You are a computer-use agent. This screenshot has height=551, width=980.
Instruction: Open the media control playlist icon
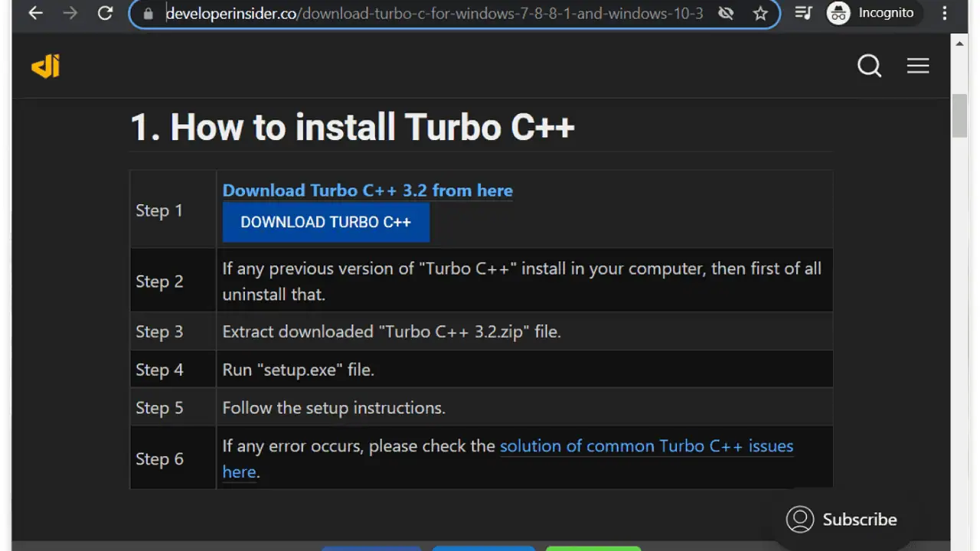(803, 13)
